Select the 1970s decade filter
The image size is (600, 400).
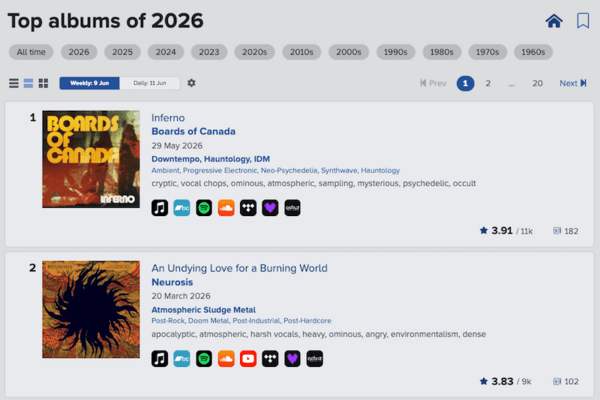click(488, 52)
